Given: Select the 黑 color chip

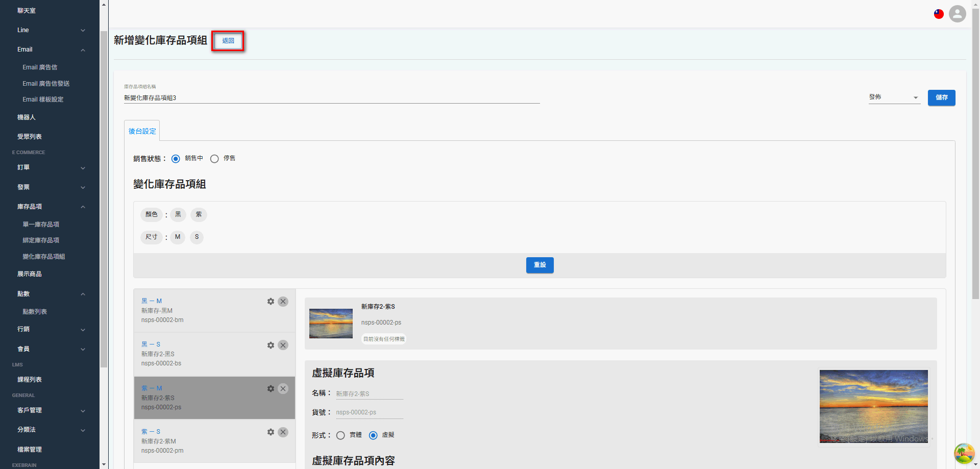Looking at the screenshot, I should click(x=178, y=215).
